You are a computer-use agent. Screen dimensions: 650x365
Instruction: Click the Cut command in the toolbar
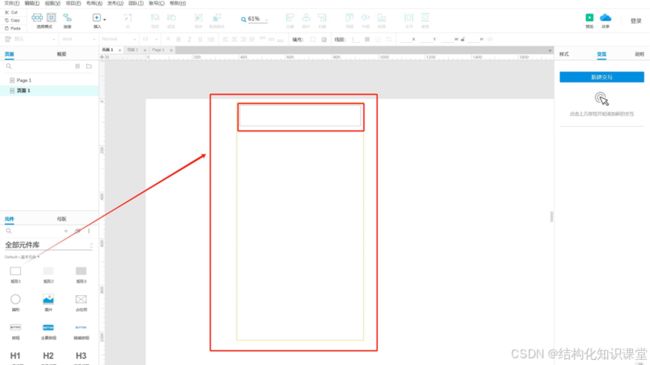pyautogui.click(x=11, y=12)
